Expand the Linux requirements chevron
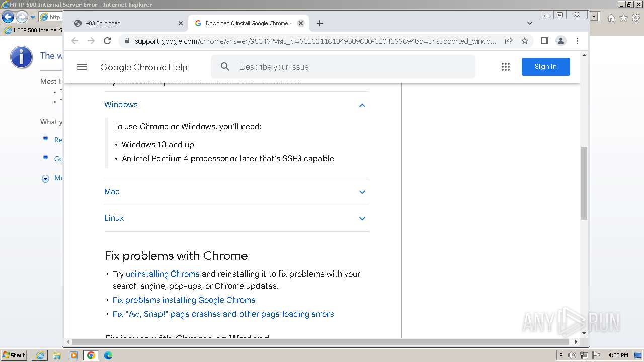Image resolution: width=644 pixels, height=362 pixels. coord(362,219)
